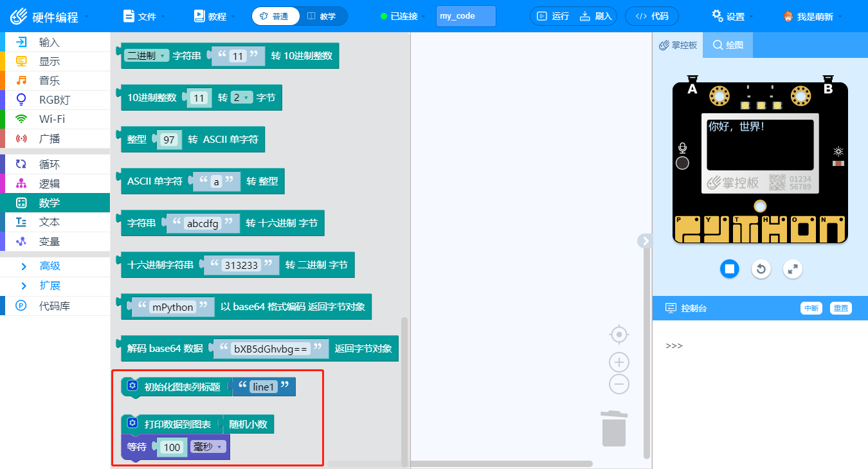Switch to 普通 mode
Image resolution: width=868 pixels, height=469 pixels.
(276, 16)
